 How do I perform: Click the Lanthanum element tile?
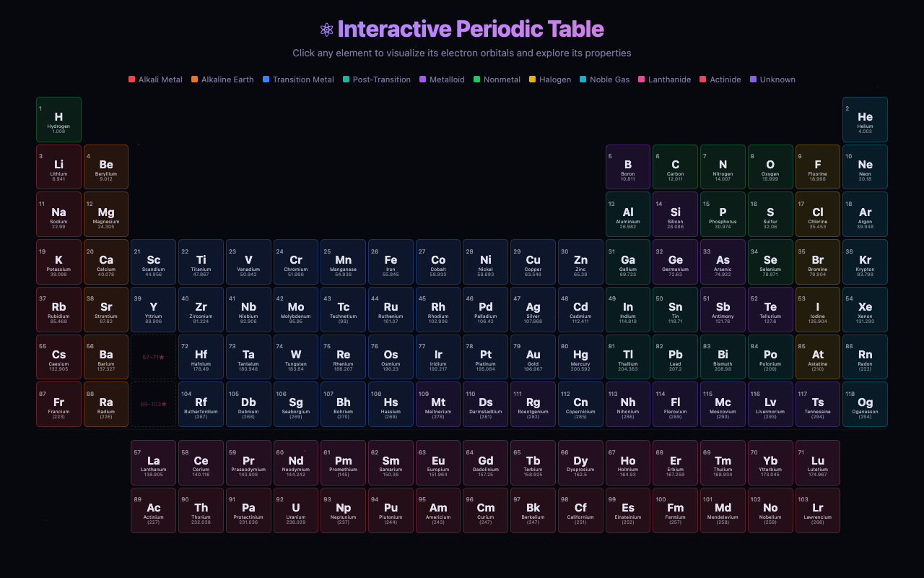(154, 463)
